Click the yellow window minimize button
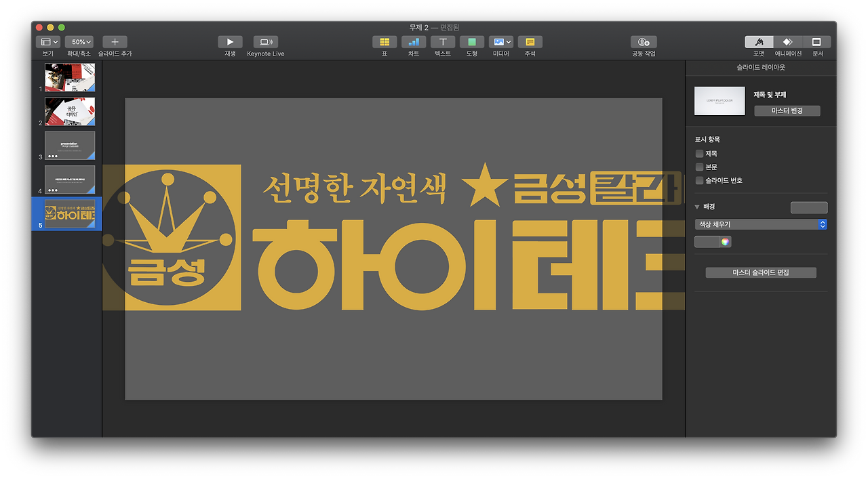Image resolution: width=868 pixels, height=479 pixels. coord(50,27)
